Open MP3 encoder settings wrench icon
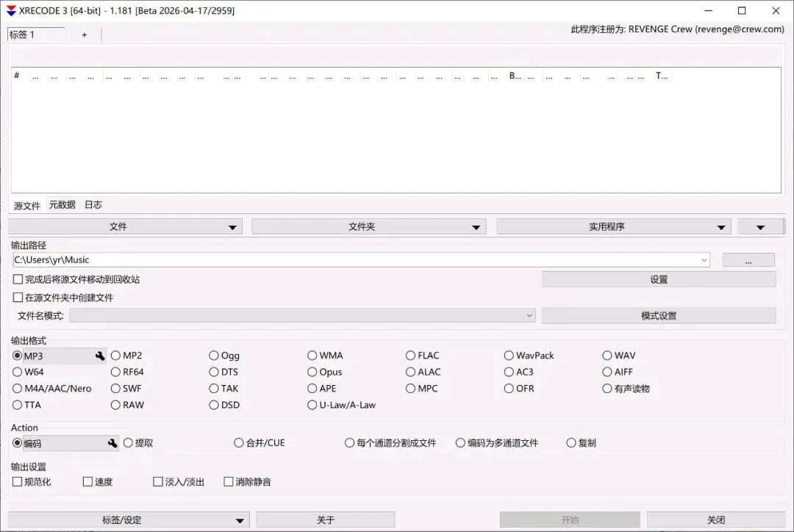This screenshot has height=532, width=794. [100, 356]
